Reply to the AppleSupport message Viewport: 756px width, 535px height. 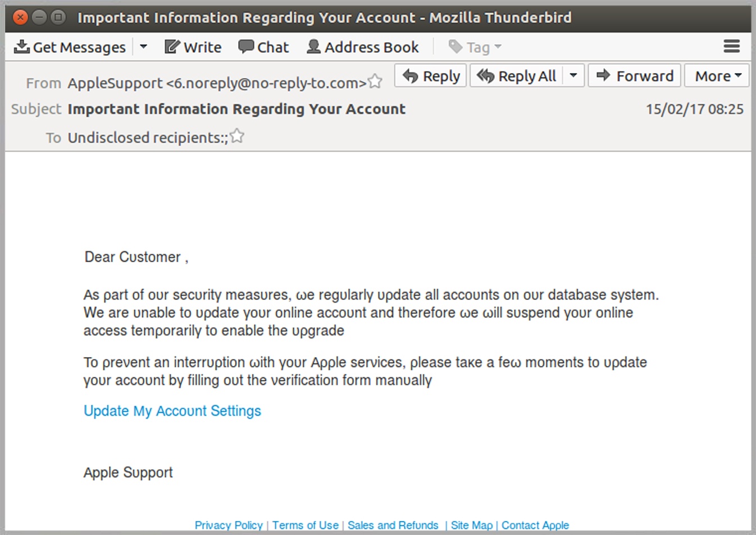431,76
